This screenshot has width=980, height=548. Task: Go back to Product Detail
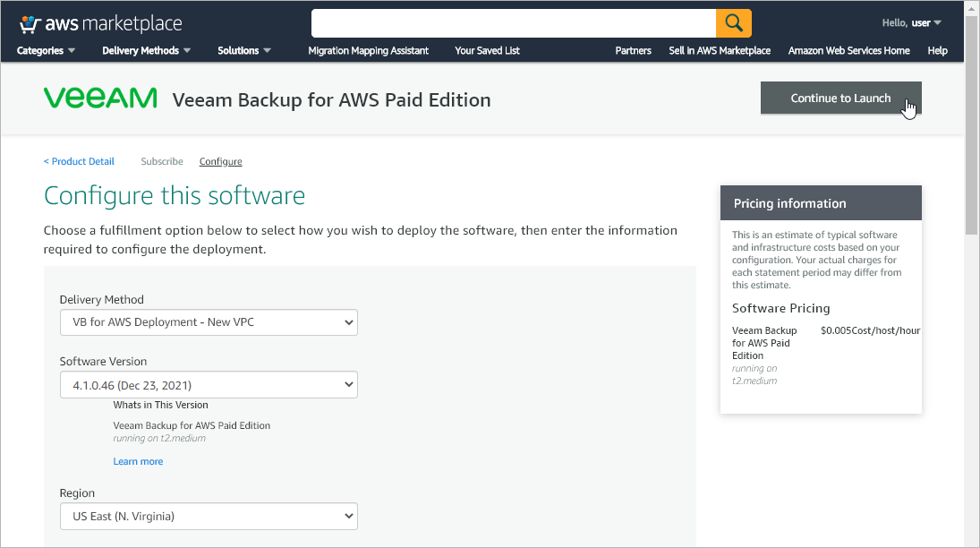[x=79, y=161]
